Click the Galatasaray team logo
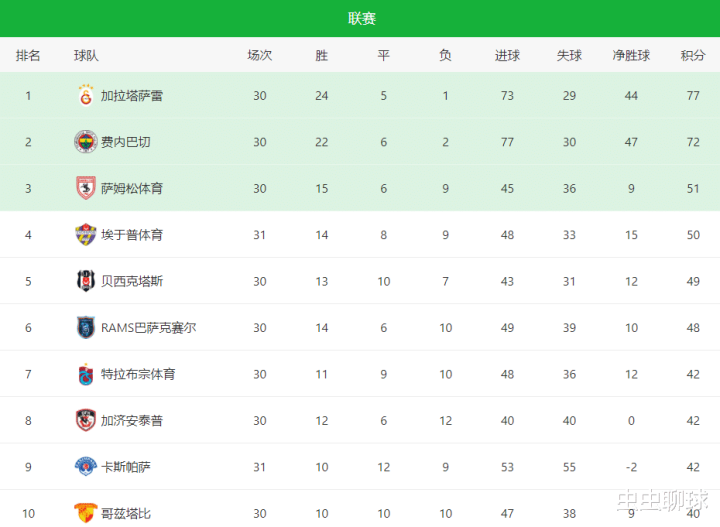This screenshot has height=527, width=720. tap(86, 95)
